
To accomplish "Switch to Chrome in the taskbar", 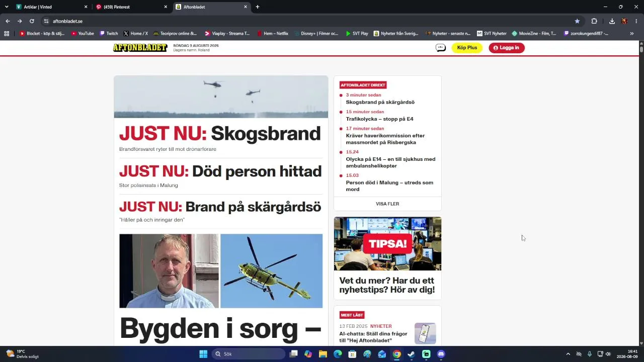I will (x=397, y=354).
